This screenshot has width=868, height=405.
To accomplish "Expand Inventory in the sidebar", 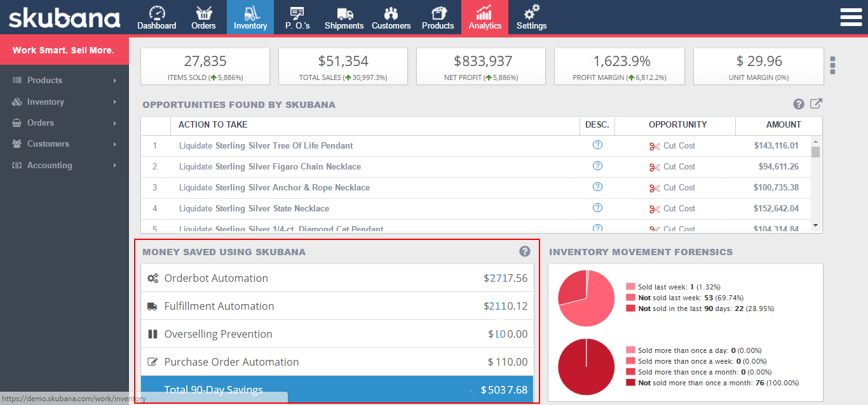I will pos(64,102).
